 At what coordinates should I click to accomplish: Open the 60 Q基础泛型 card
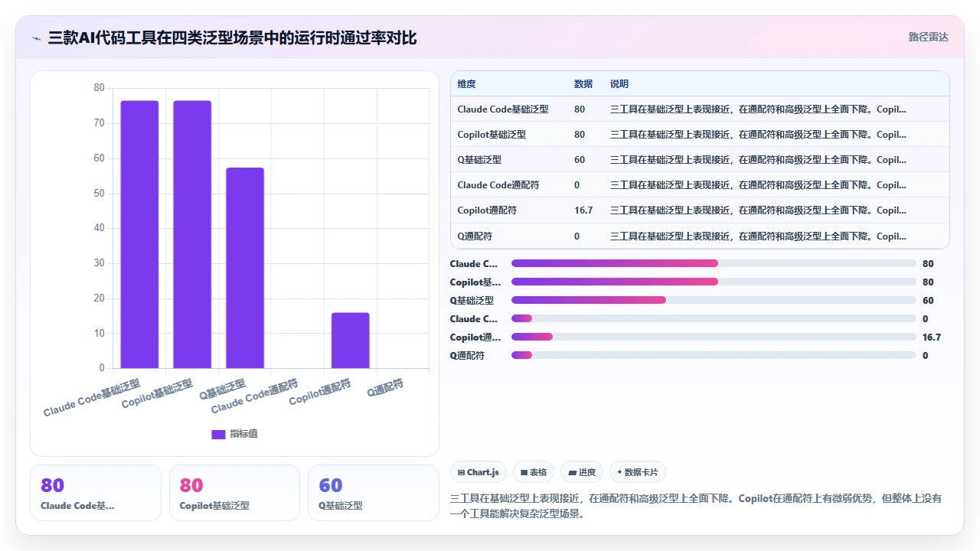374,493
